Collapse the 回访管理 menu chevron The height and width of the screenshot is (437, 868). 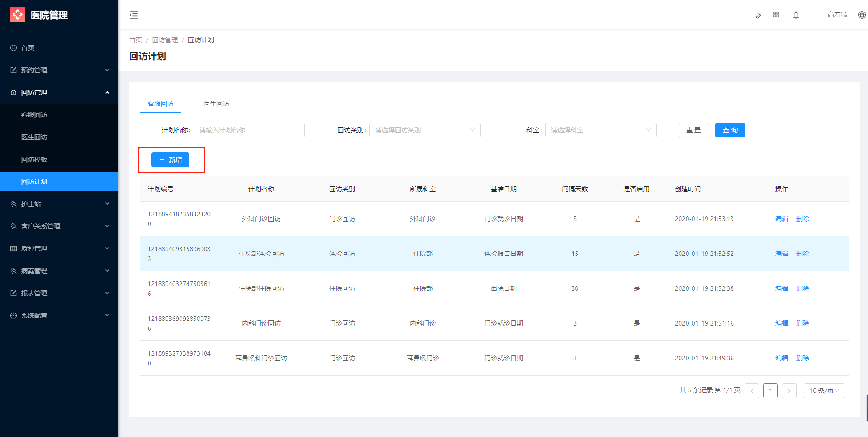point(107,92)
